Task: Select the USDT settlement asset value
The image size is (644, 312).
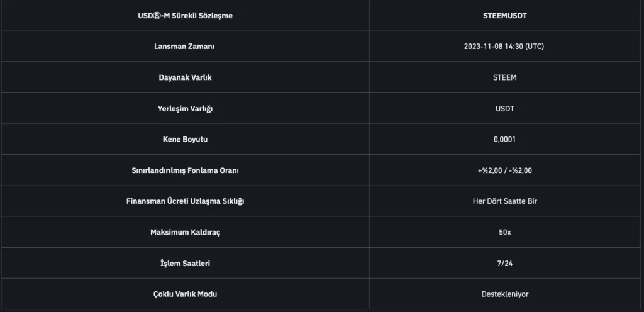Action: coord(504,108)
